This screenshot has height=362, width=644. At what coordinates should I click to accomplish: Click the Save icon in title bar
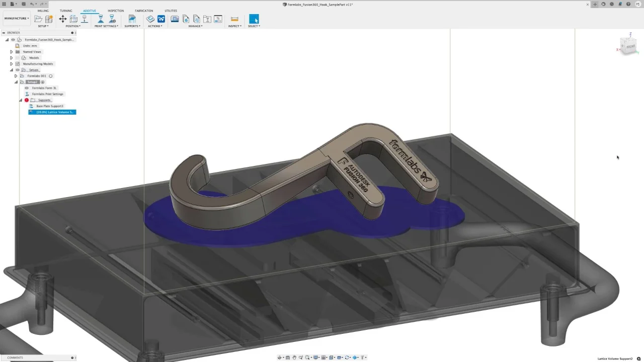[x=24, y=4]
